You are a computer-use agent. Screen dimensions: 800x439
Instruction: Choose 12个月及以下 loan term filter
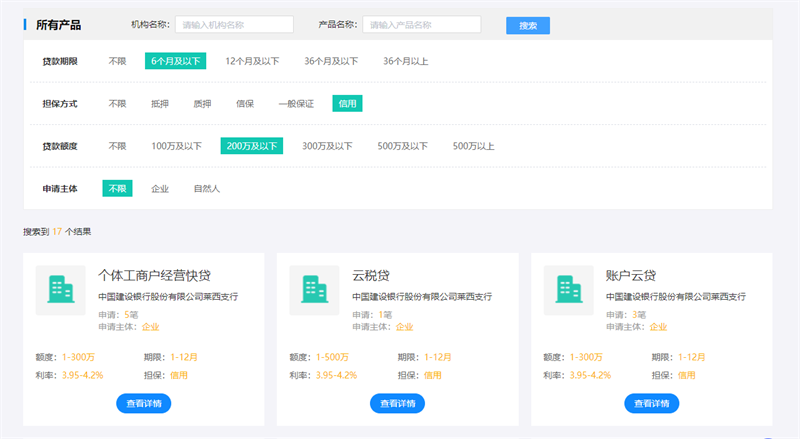[x=252, y=61]
